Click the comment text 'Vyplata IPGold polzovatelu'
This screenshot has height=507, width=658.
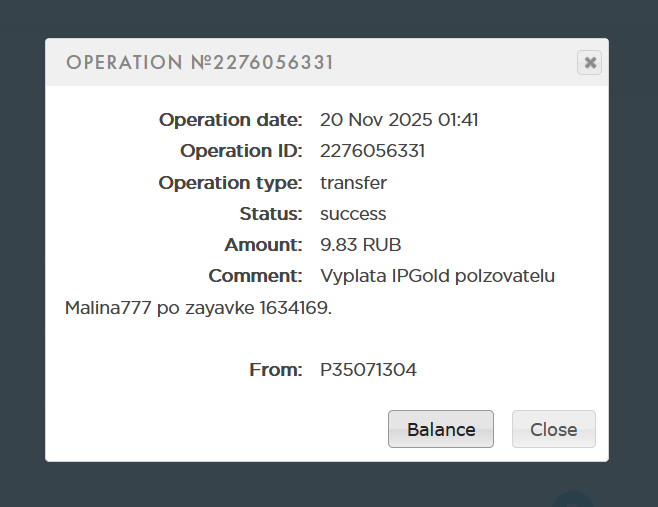coord(437,276)
